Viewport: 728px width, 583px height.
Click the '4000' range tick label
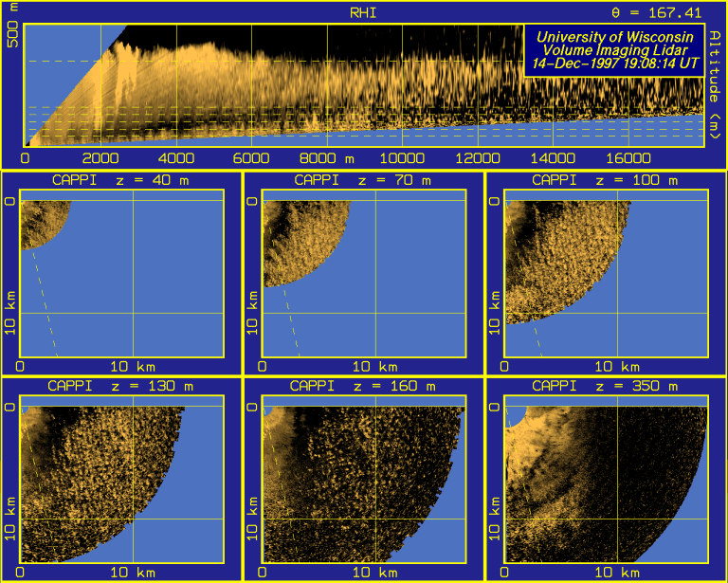[x=176, y=158]
